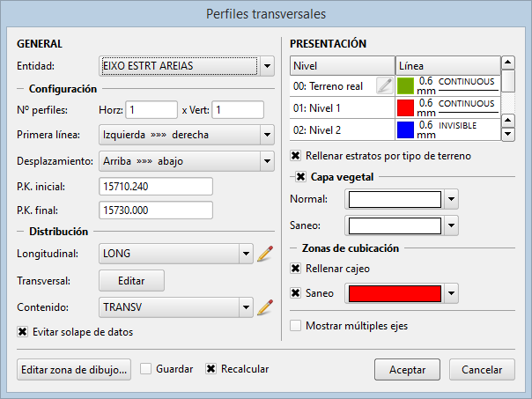Select the 02: Nivel 2 row

pos(395,129)
